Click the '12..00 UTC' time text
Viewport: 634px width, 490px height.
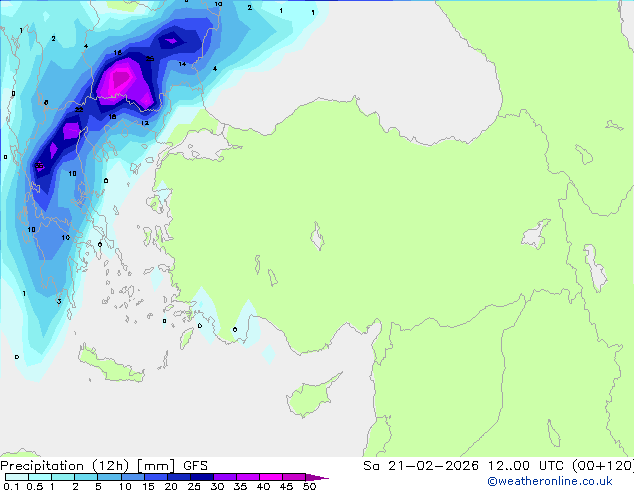(526, 466)
